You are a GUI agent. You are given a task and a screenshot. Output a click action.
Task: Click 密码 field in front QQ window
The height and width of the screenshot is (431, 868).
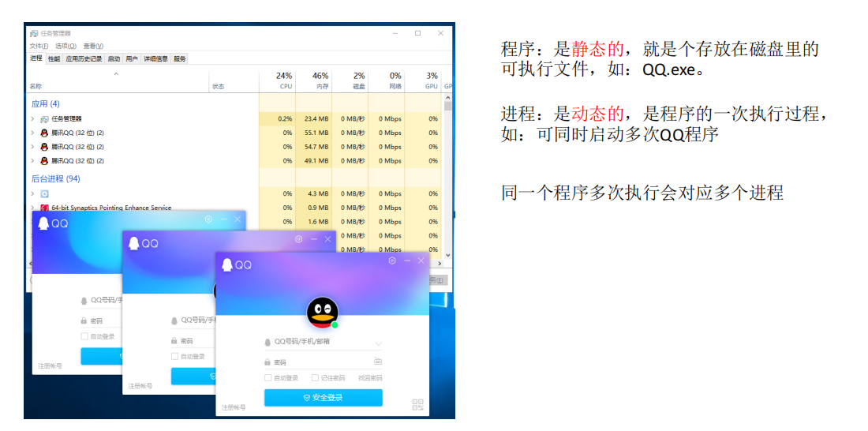coord(324,362)
